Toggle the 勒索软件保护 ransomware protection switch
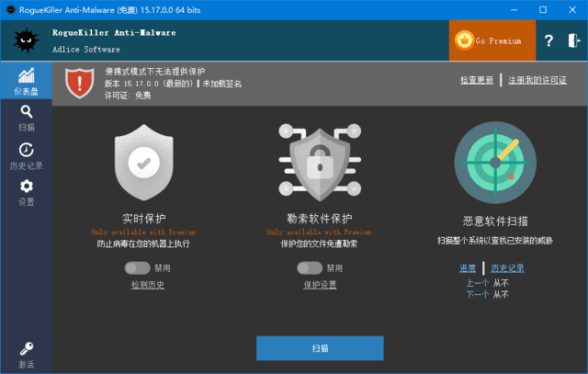The height and width of the screenshot is (374, 588). (310, 267)
